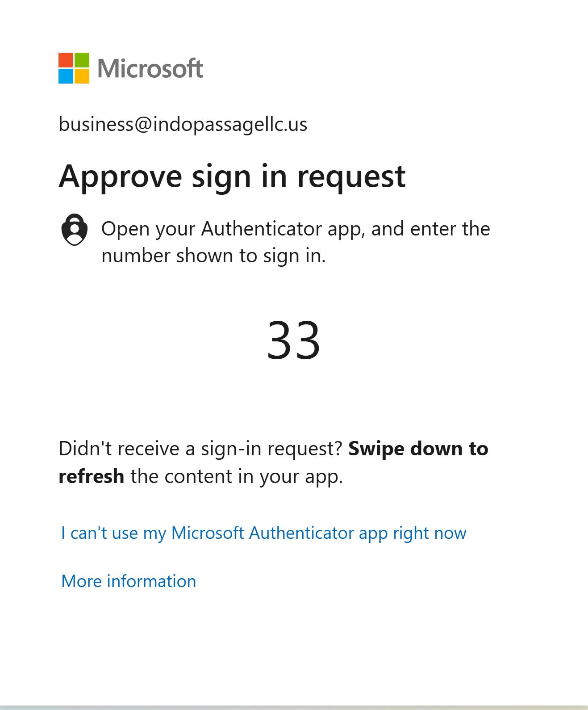This screenshot has width=588, height=710.
Task: Click "Didn't receive a sign-in request?" text
Action: point(200,449)
